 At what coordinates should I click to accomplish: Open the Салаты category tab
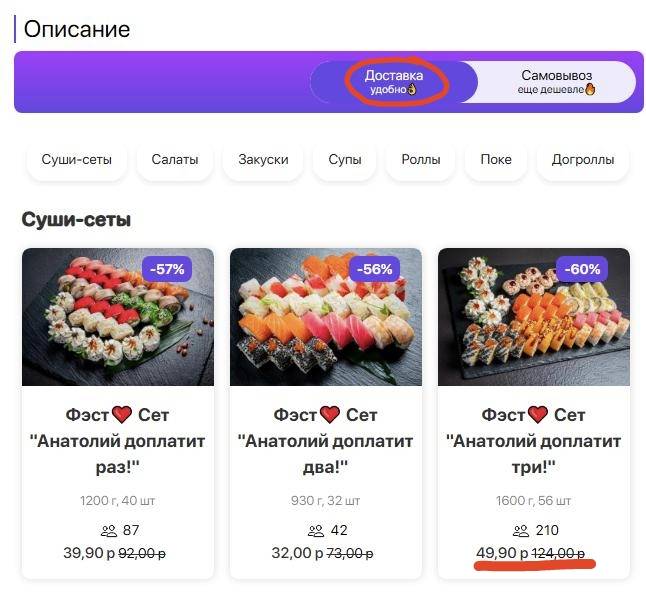click(175, 159)
